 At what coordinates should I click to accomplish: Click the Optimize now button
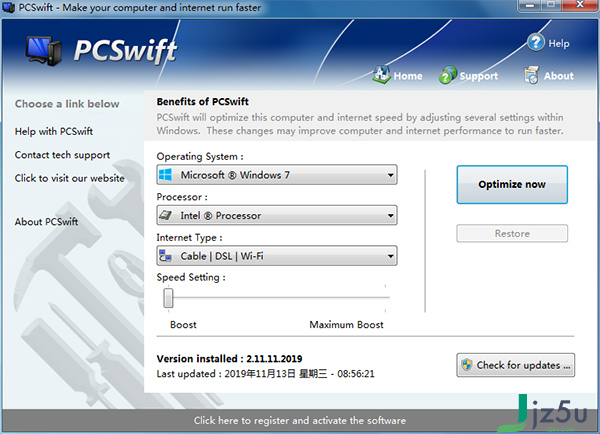pyautogui.click(x=512, y=184)
